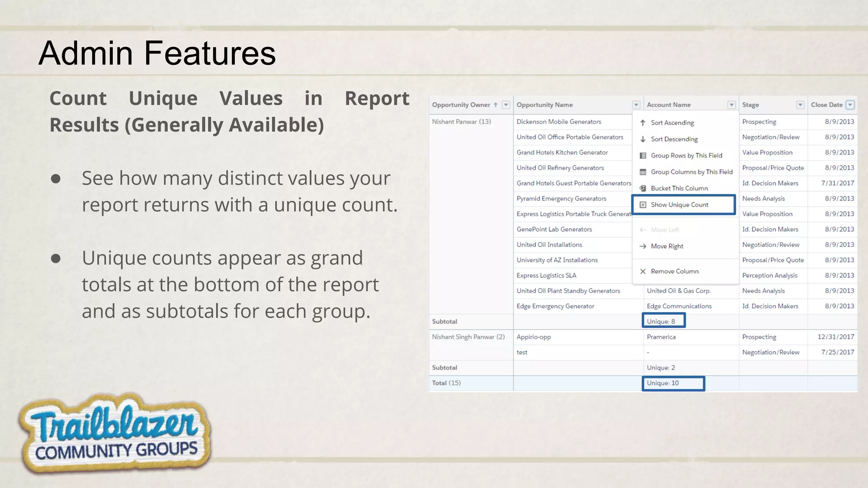Select Show Unique Count menu entry
The height and width of the screenshot is (488, 868).
[x=684, y=205]
